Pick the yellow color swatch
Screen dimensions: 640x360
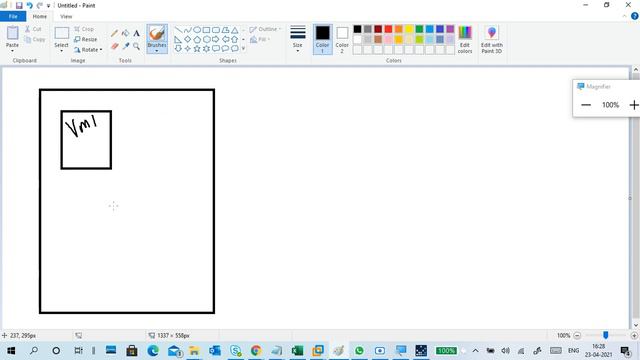[409, 29]
